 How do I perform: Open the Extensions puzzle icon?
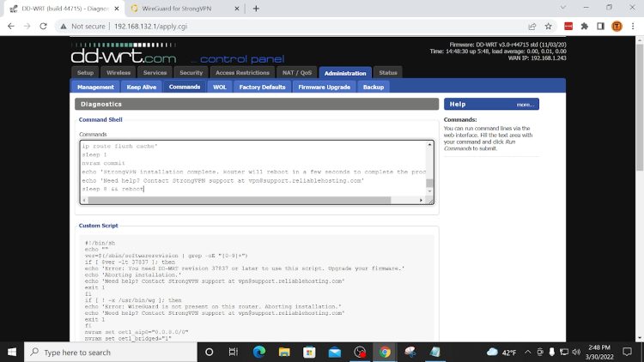pos(585,27)
